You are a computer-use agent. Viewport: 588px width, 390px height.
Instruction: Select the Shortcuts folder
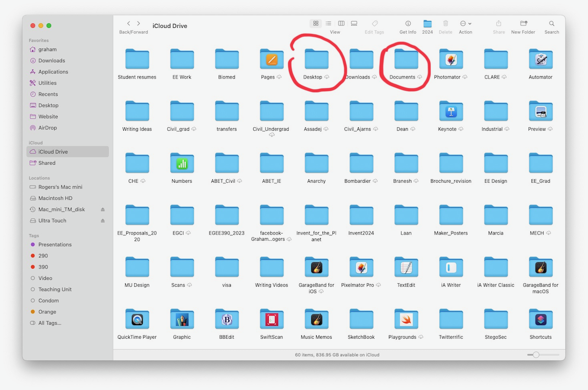tap(541, 320)
